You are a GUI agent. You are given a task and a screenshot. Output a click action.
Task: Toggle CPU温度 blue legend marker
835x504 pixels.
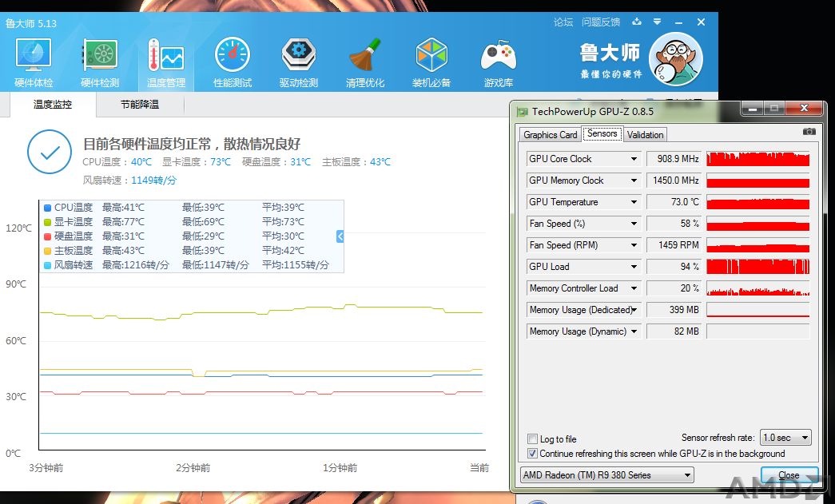(47, 208)
